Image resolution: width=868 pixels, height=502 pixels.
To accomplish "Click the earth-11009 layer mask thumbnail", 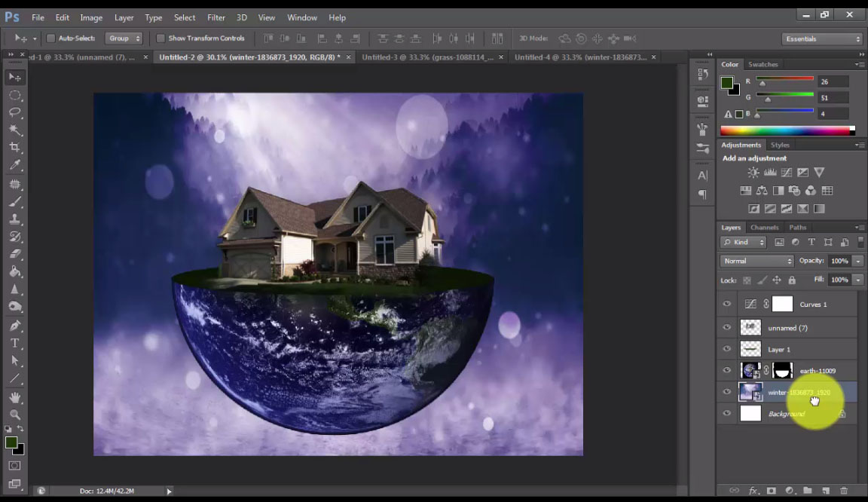I will pos(782,370).
